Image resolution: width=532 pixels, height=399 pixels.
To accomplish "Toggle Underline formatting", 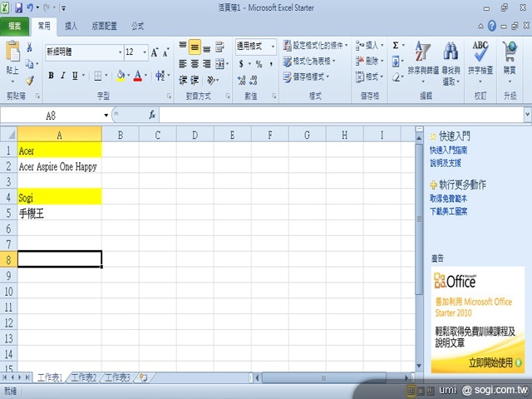I will pyautogui.click(x=75, y=76).
